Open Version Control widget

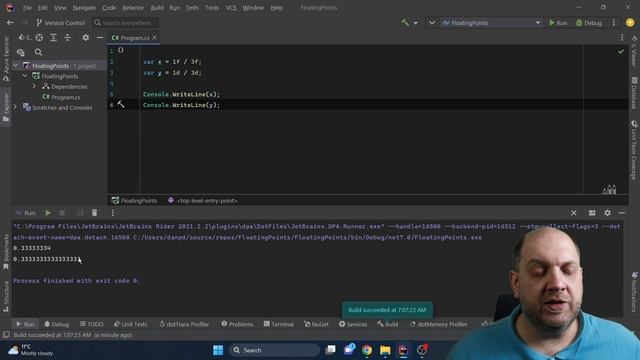(x=60, y=23)
